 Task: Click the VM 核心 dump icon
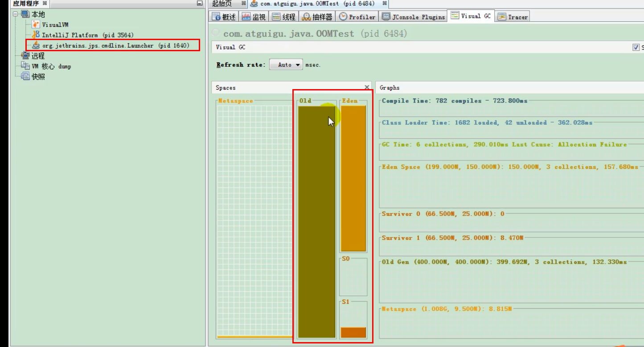point(25,66)
